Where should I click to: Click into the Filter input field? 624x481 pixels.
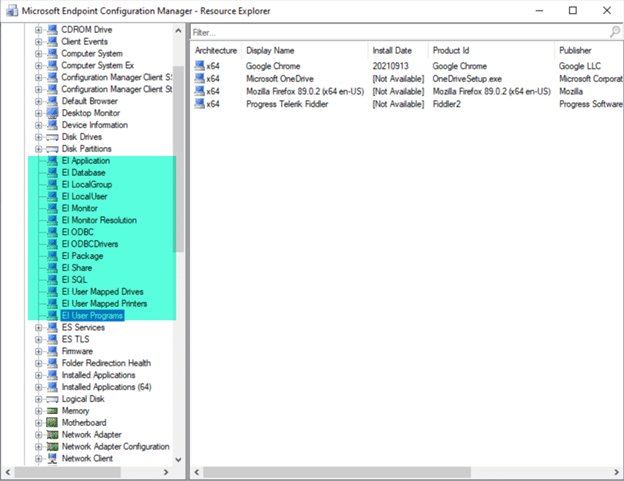[x=400, y=32]
